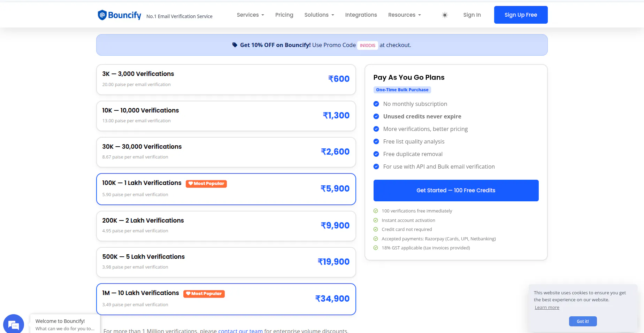Click the One-Time Bulk Purchase badge
This screenshot has width=644, height=333.
pyautogui.click(x=402, y=90)
